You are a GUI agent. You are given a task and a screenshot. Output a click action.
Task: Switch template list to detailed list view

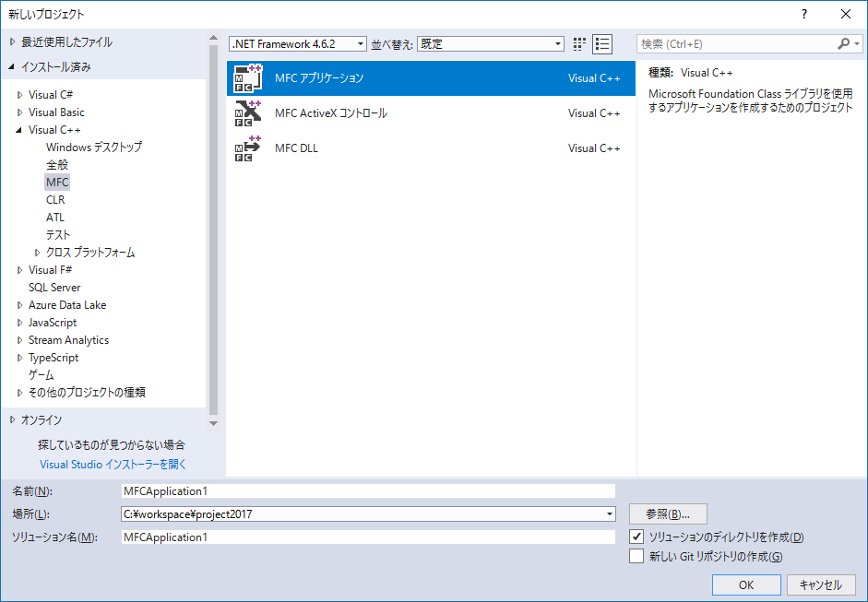tap(602, 43)
